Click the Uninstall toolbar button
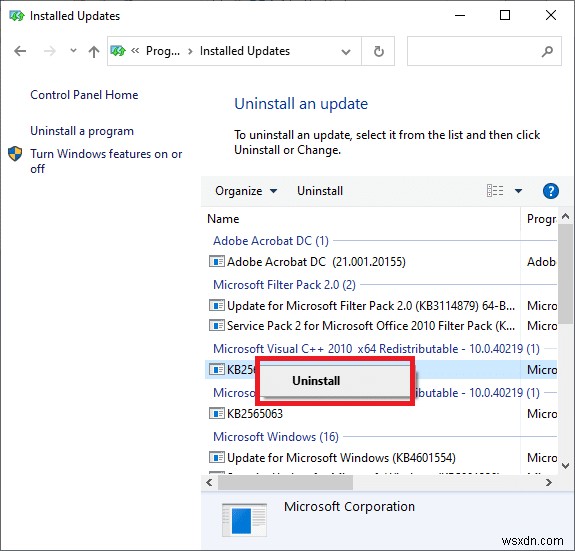Screen dimensions: 575x551 (320, 191)
